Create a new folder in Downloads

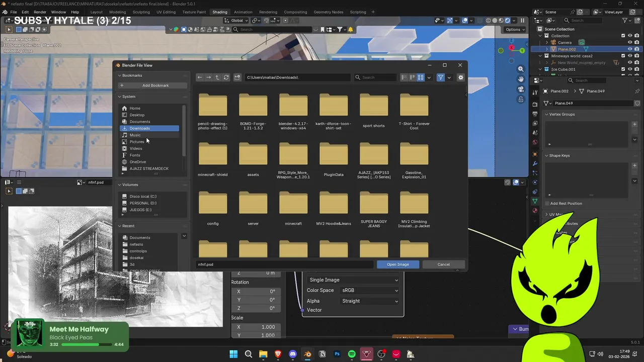point(237,77)
